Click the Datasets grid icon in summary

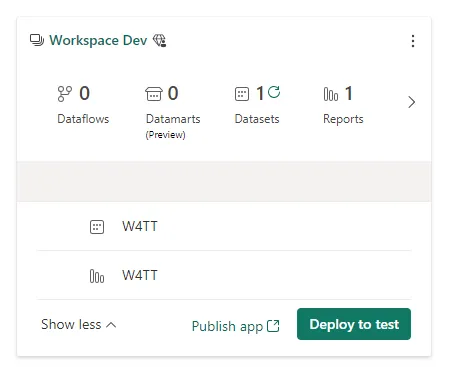pos(242,94)
